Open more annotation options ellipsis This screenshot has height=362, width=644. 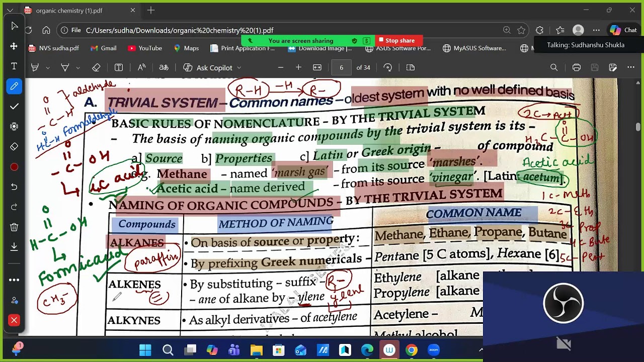pyautogui.click(x=14, y=280)
